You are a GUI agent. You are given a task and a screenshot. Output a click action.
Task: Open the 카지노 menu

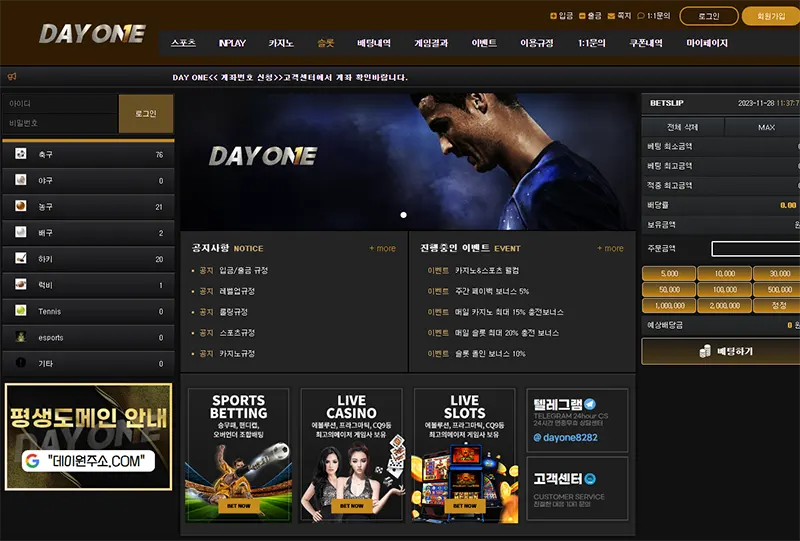coord(281,43)
